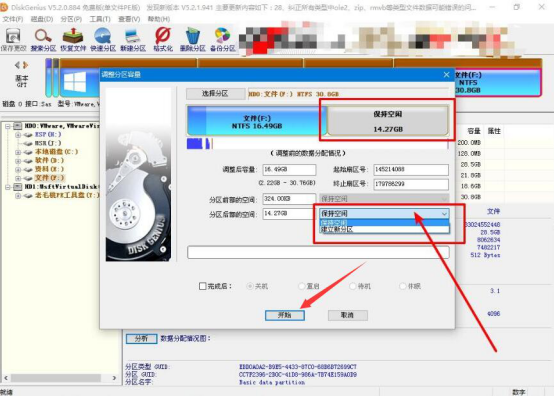This screenshot has width=554, height=396.
Task: Click the 开始 start button
Action: pos(285,315)
